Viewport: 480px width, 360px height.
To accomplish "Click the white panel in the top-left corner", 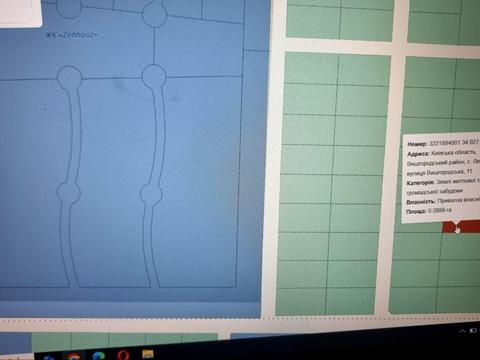I will pyautogui.click(x=21, y=13).
